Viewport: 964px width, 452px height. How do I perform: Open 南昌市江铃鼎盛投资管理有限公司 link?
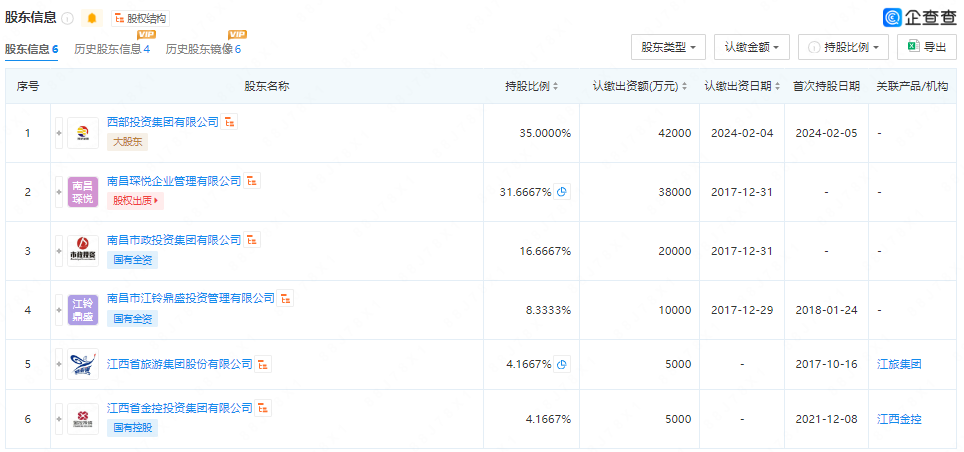click(191, 299)
